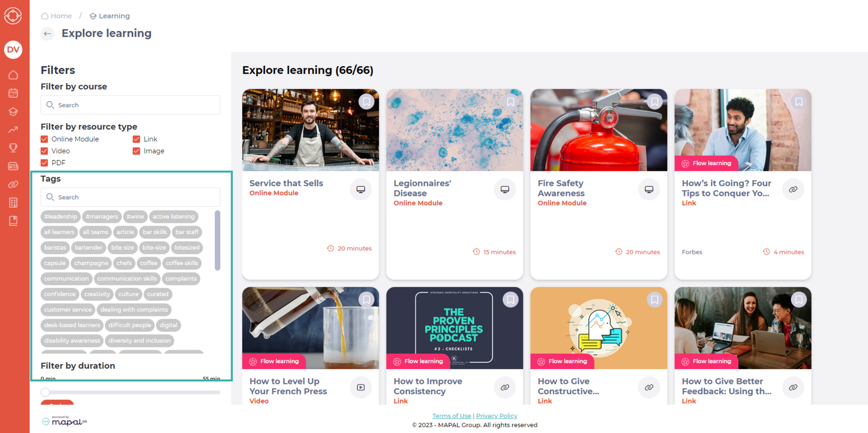Select the coffee skills tag
The height and width of the screenshot is (433, 868).
[x=182, y=263]
